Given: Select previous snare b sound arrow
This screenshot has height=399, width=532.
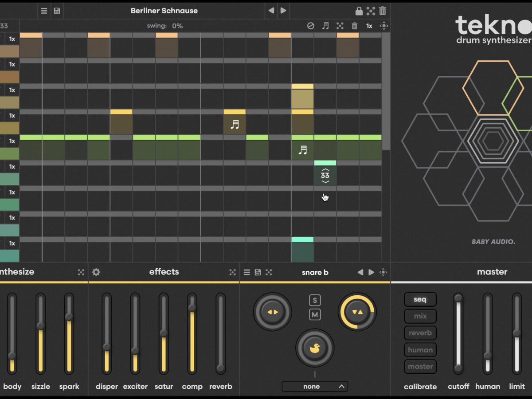Looking at the screenshot, I should coord(360,272).
